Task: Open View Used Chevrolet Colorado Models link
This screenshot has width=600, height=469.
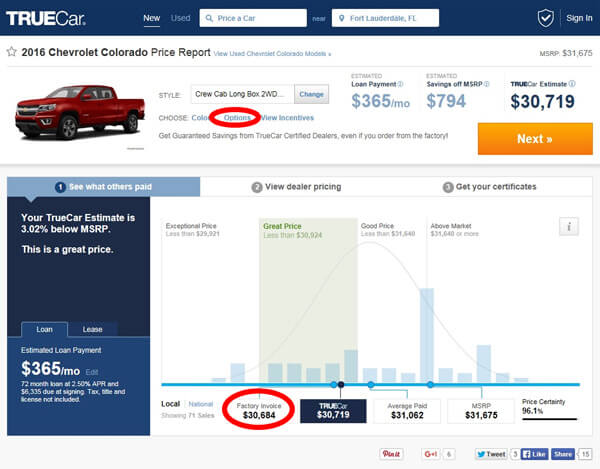Action: tap(272, 54)
